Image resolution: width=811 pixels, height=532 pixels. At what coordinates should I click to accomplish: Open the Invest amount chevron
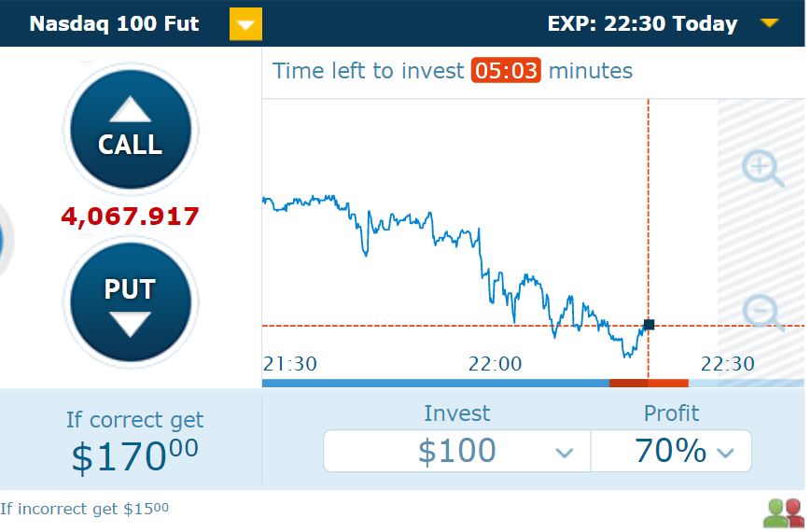click(564, 453)
